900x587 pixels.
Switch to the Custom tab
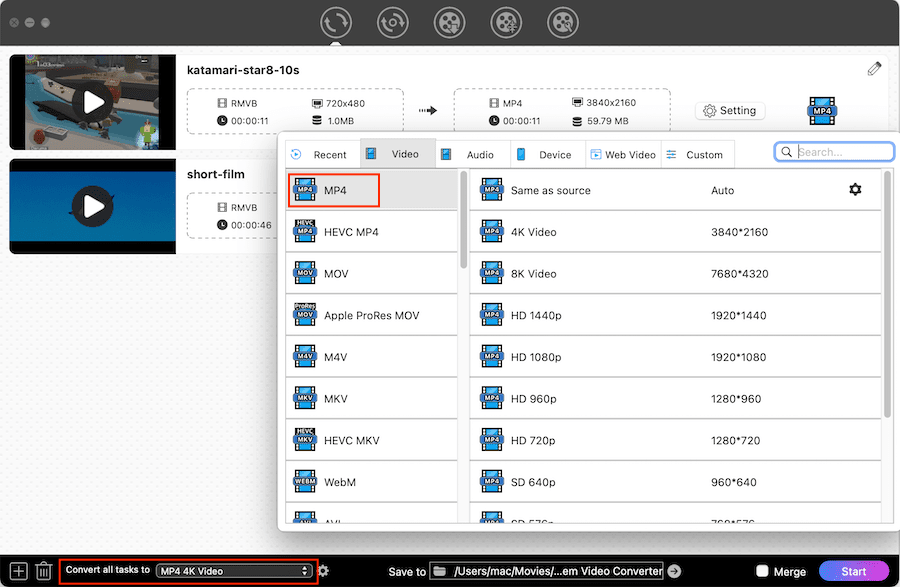697,154
